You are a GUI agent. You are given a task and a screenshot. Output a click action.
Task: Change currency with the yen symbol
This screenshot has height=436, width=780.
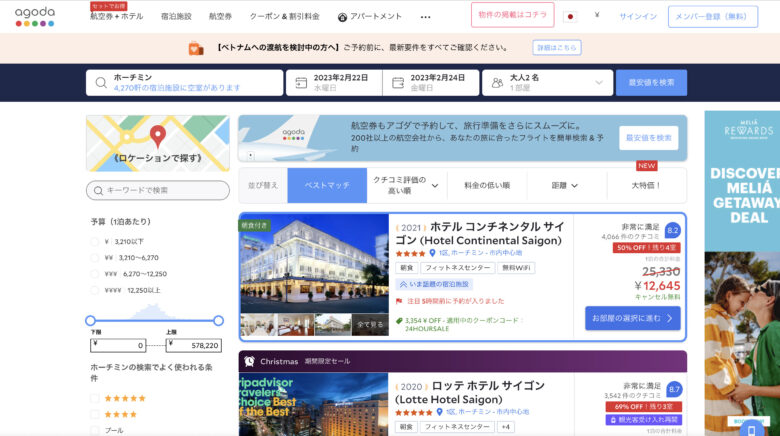pyautogui.click(x=596, y=15)
